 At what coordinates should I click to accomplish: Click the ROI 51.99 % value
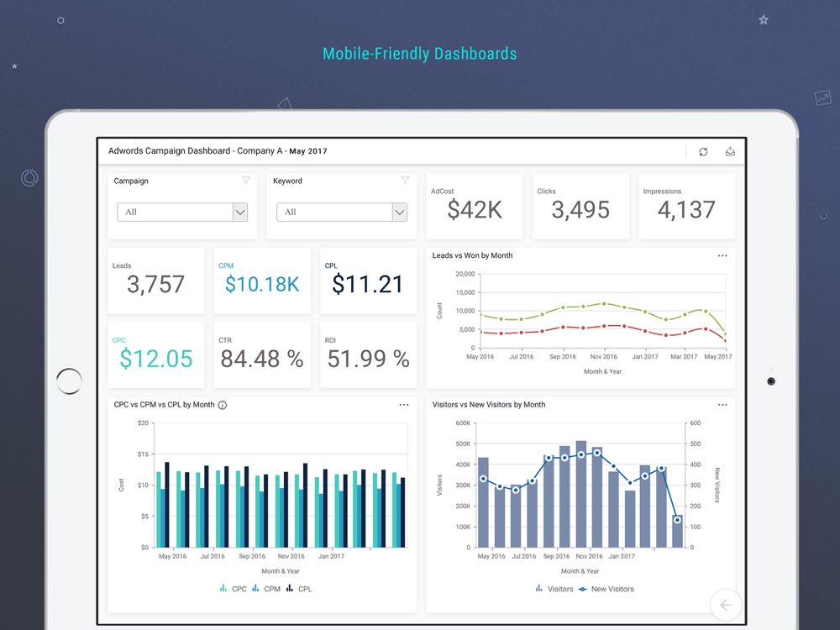tap(369, 359)
